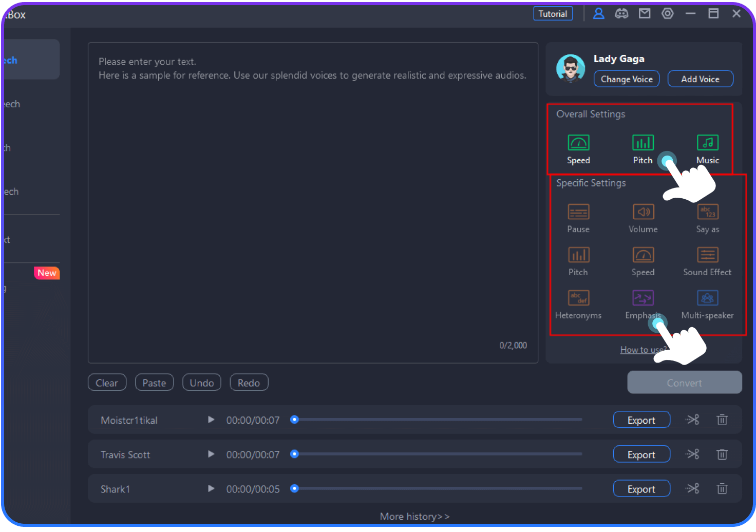The width and height of the screenshot is (756, 532).
Task: Click the Travis Scott history name
Action: click(x=125, y=454)
